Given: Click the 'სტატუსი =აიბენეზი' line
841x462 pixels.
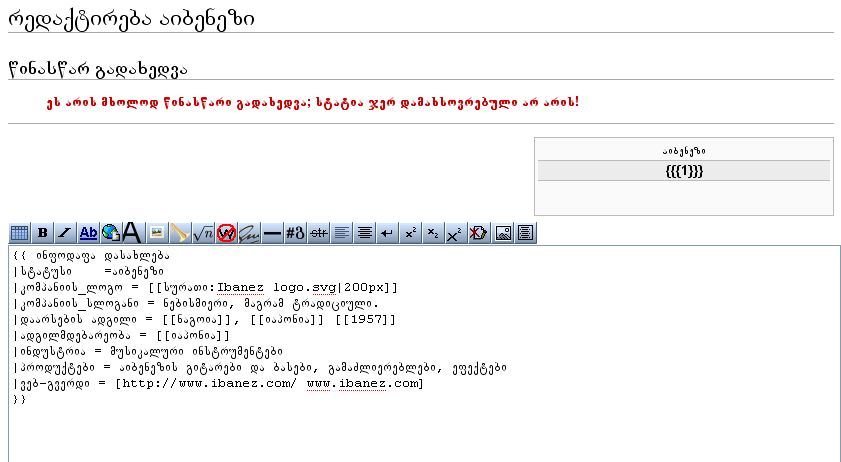Looking at the screenshot, I should pyautogui.click(x=88, y=272).
